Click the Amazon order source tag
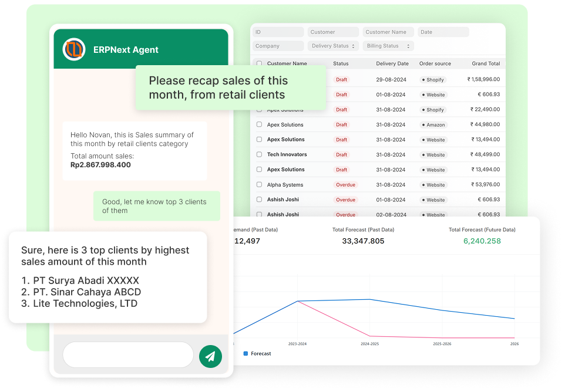 pos(433,124)
